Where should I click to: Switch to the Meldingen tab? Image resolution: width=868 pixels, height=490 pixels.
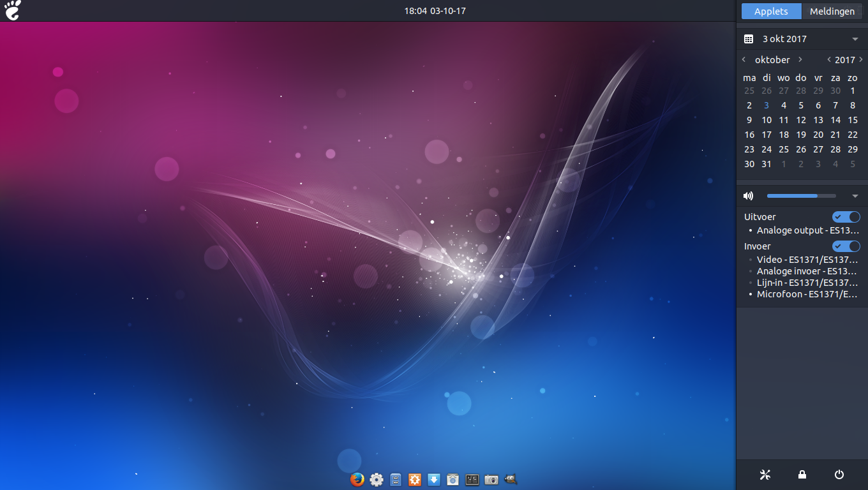pyautogui.click(x=832, y=11)
